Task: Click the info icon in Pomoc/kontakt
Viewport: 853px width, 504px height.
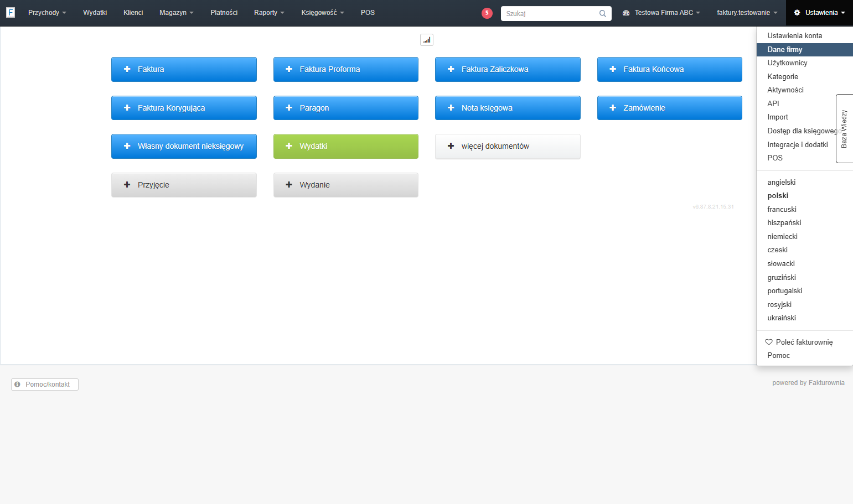Action: coord(17,384)
